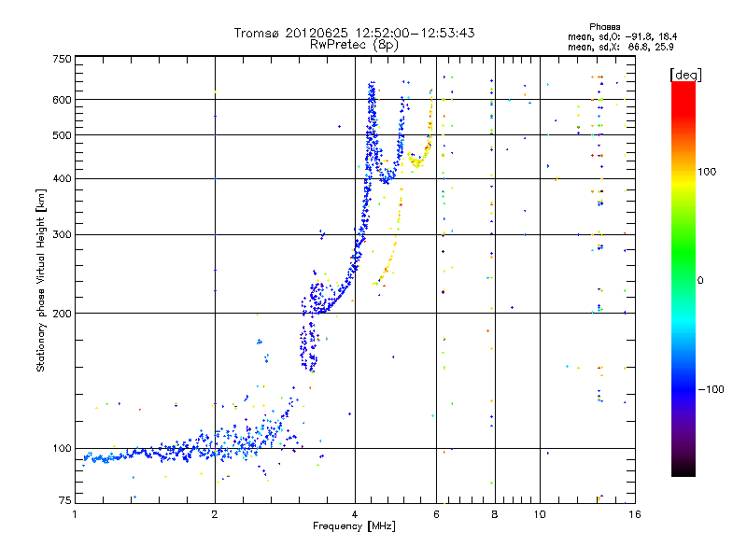Image resolution: width=747 pixels, height=560 pixels.
Task: Click the 'Stationary phase Virtual Height [km]' axis label
Action: (41, 280)
